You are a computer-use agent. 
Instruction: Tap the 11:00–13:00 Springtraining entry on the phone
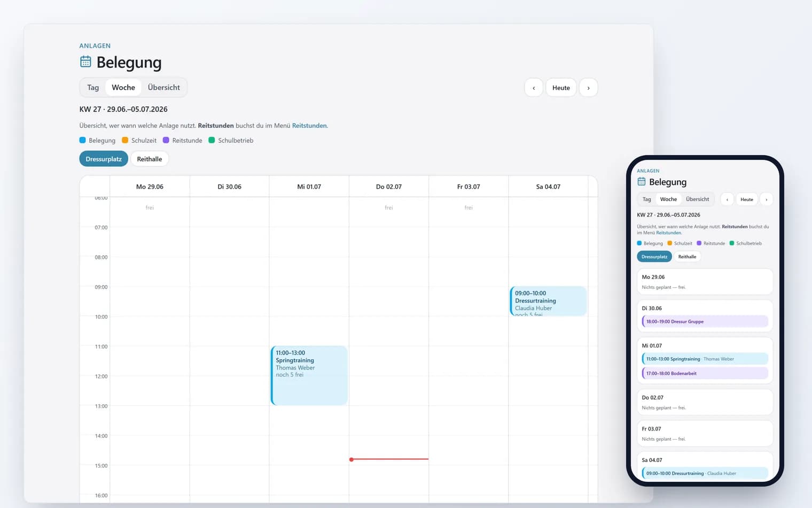[x=705, y=359]
